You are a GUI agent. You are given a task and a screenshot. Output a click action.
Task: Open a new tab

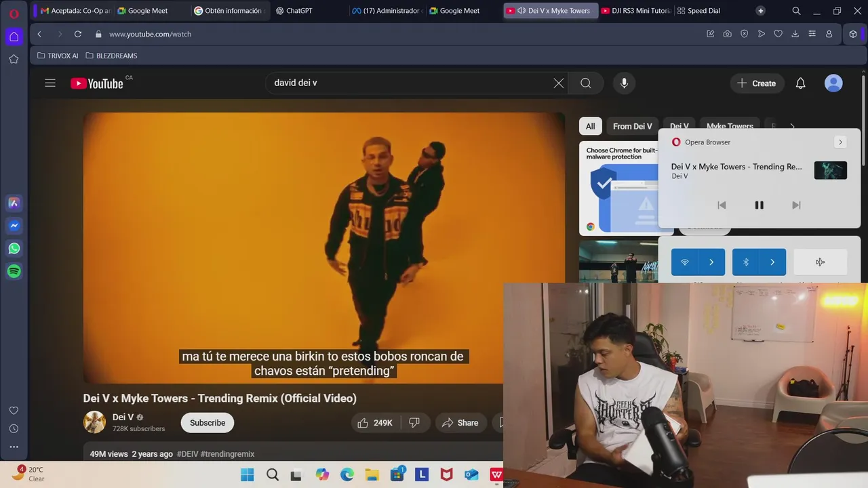(760, 11)
